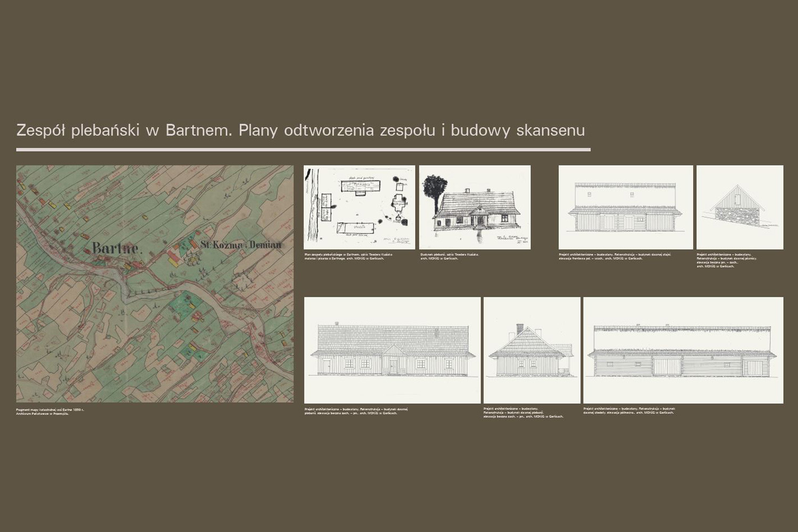
Task: Open the former stable front elevation drawing
Action: (x=625, y=207)
